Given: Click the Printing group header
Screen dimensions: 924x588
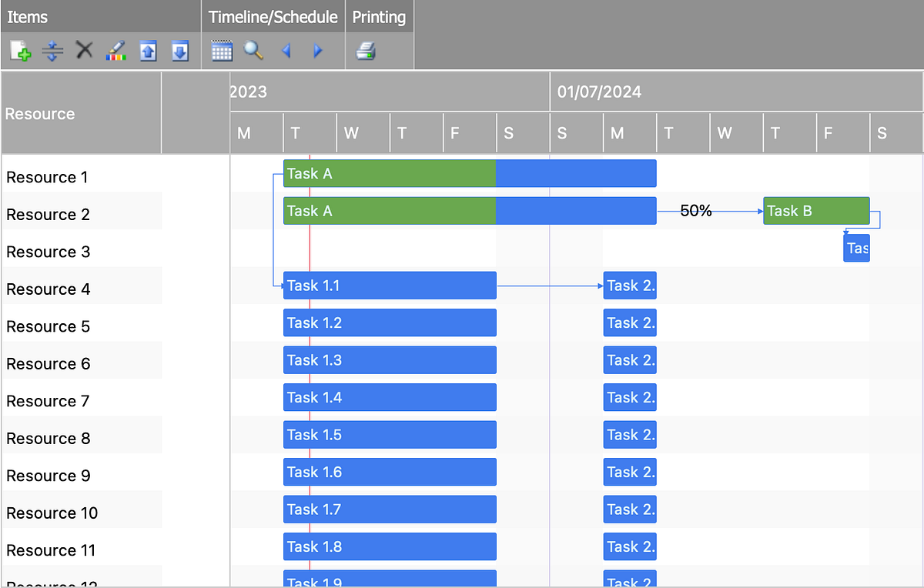Looking at the screenshot, I should click(x=379, y=16).
